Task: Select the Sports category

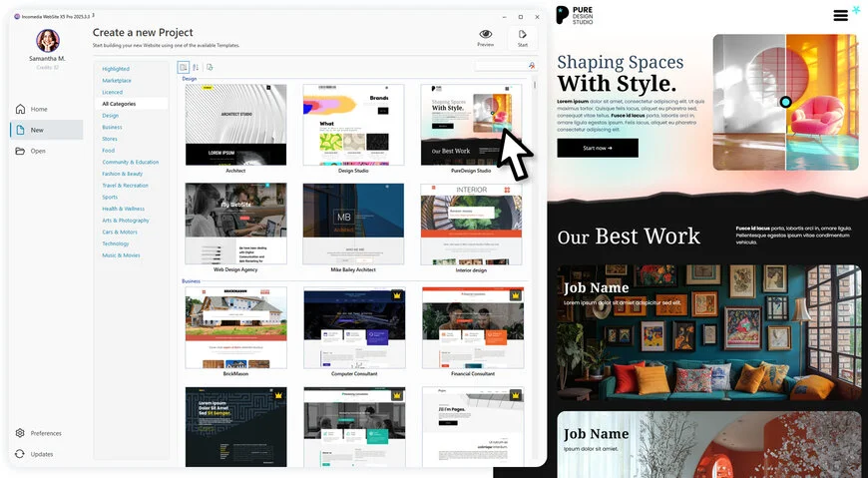Action: click(110, 197)
